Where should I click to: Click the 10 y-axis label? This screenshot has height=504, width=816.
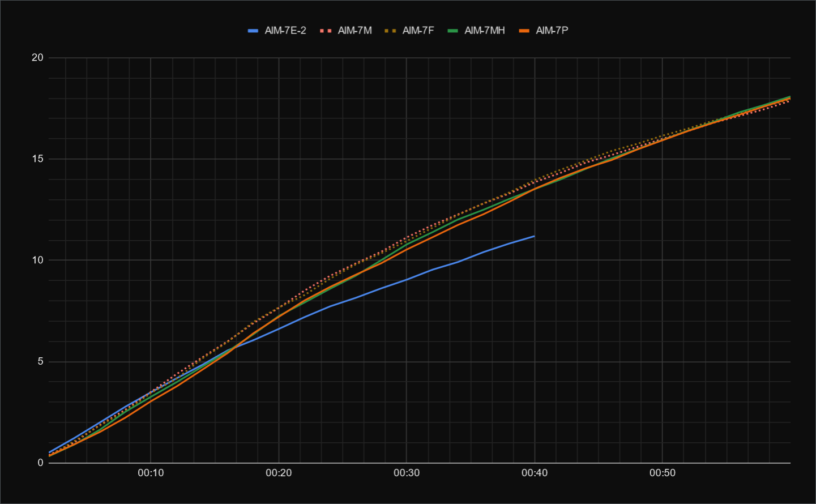point(37,260)
